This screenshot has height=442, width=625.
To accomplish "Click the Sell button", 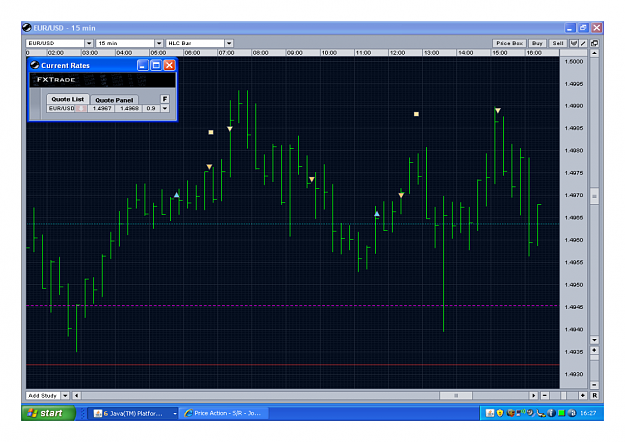I will 558,43.
